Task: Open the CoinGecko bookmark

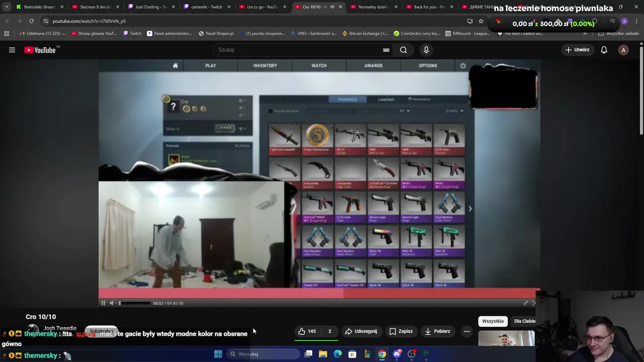Action: pos(417,34)
